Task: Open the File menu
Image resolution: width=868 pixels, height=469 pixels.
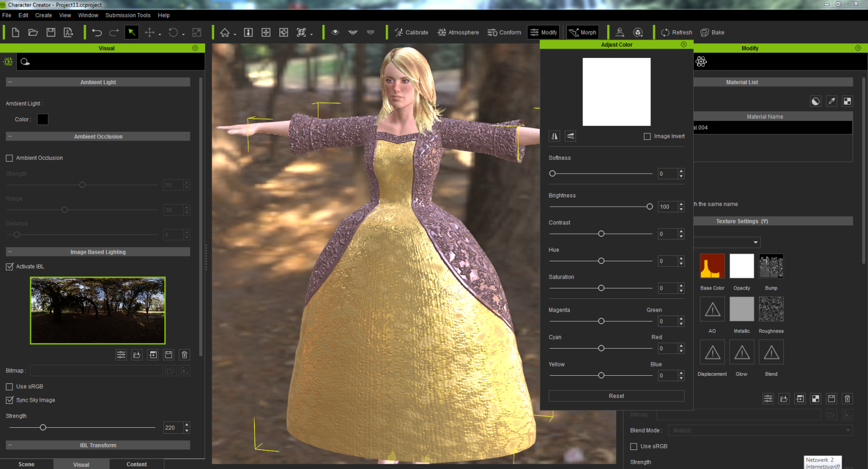Action: pos(7,15)
